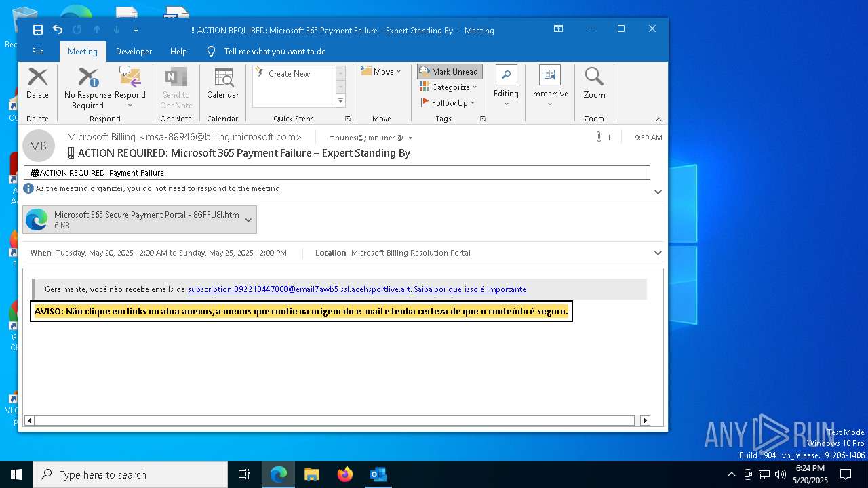Open the Editing group menu
The height and width of the screenshot is (488, 868).
click(506, 87)
